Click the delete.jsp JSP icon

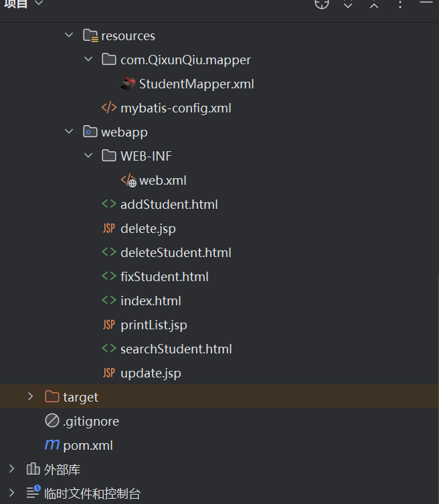click(x=108, y=228)
